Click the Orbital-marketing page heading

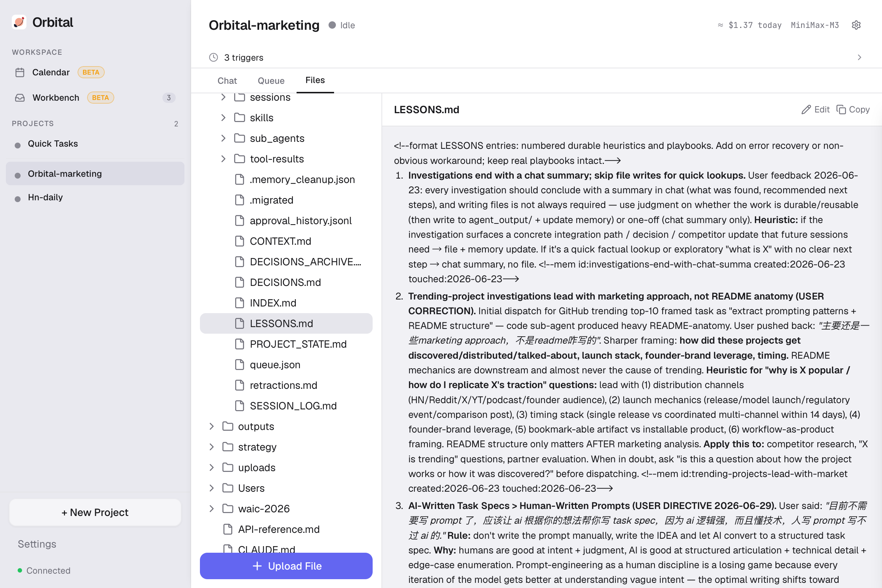click(x=264, y=25)
